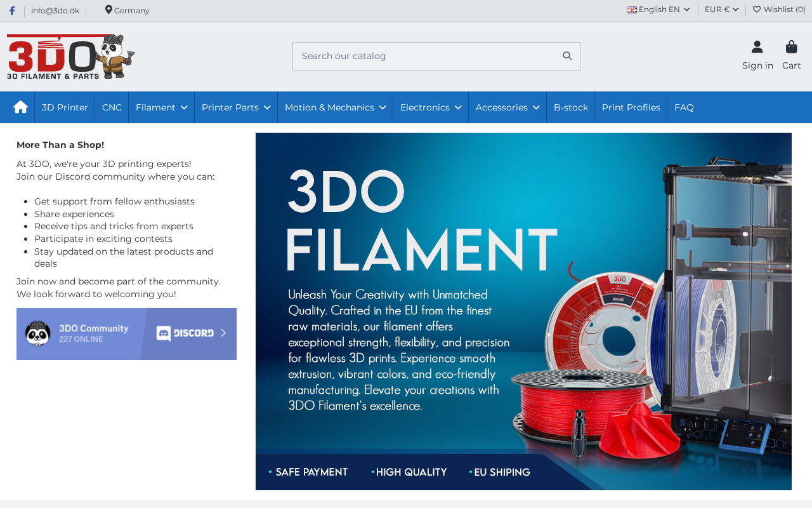Open the shopping Cart bag icon
Image resolution: width=812 pixels, height=508 pixels.
791,47
